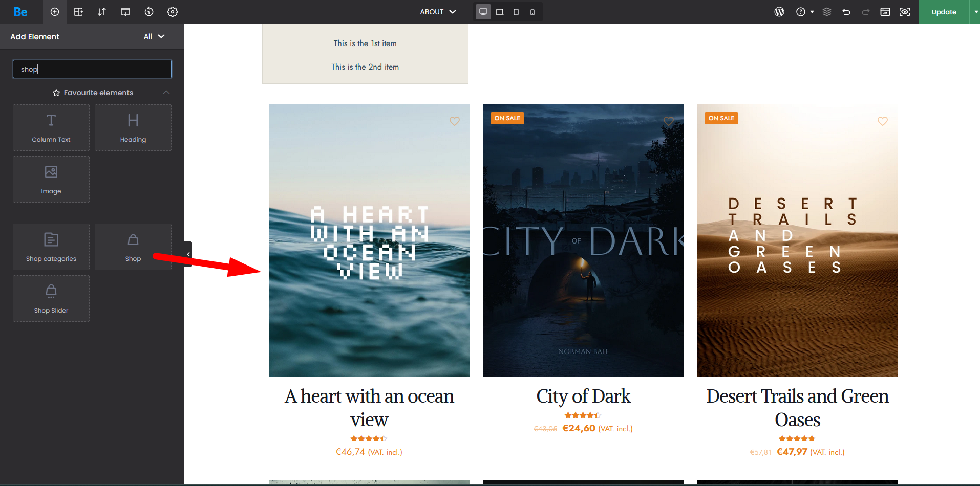Screen dimensions: 980x486
Task: Undo the last change
Action: 846,12
